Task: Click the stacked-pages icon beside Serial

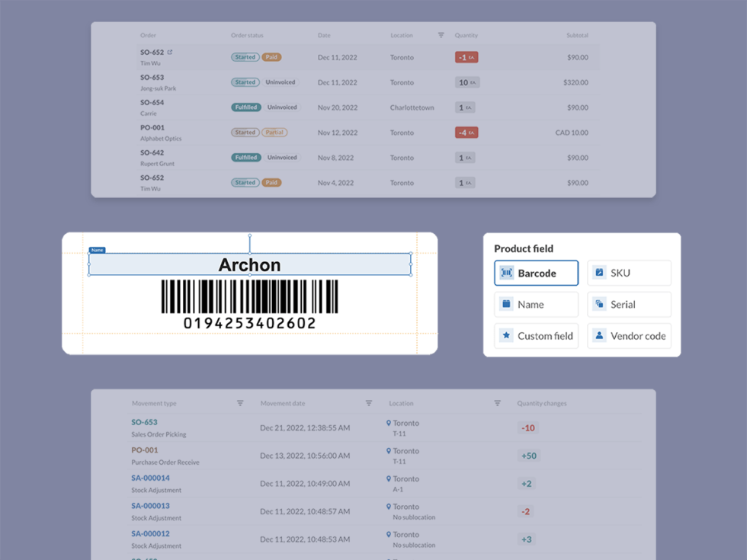Action: 599,304
